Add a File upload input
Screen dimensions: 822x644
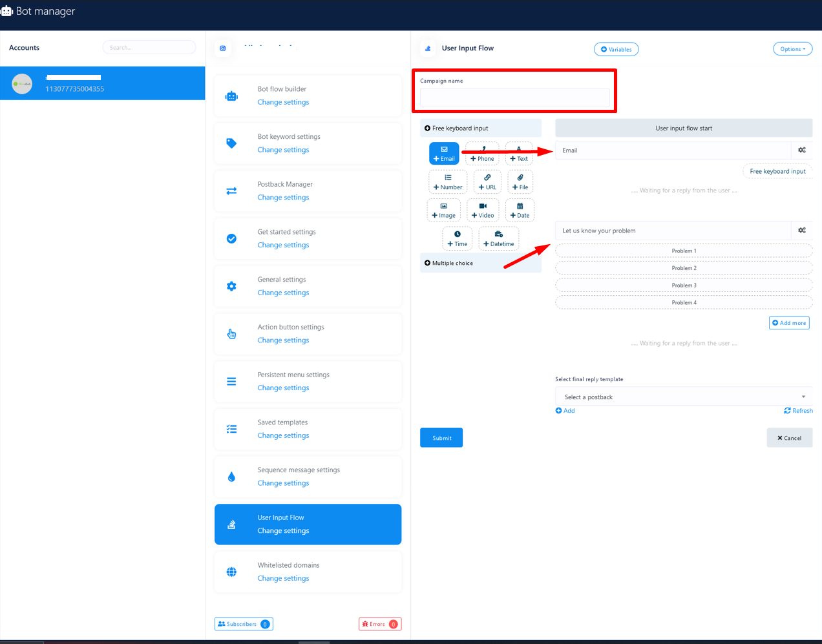(520, 182)
